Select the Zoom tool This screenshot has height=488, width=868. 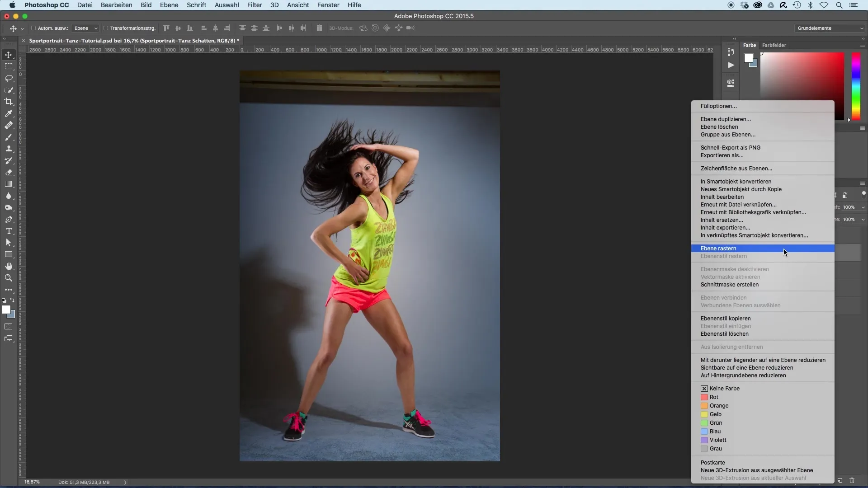click(9, 278)
